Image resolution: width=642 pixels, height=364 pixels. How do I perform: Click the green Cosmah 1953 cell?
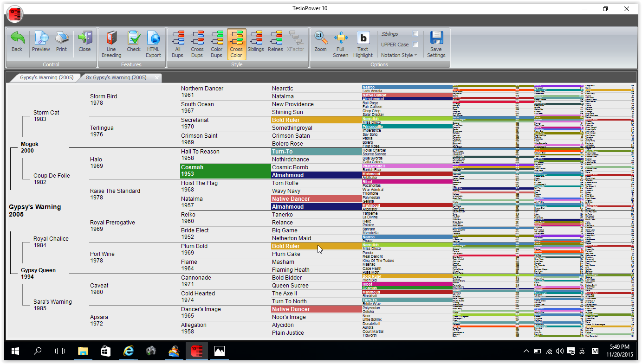click(x=225, y=171)
